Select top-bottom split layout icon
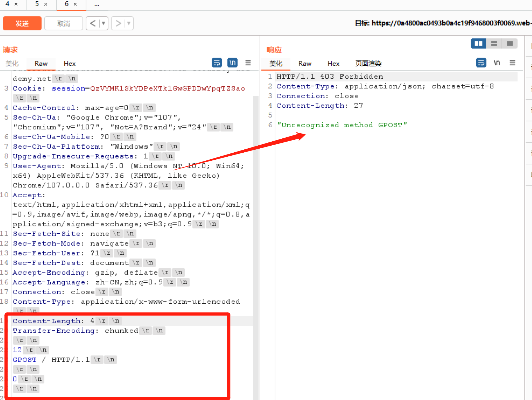 (494, 44)
